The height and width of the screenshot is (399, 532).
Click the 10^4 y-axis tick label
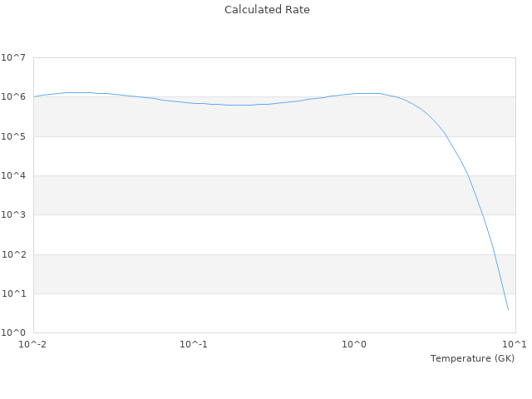(x=13, y=176)
